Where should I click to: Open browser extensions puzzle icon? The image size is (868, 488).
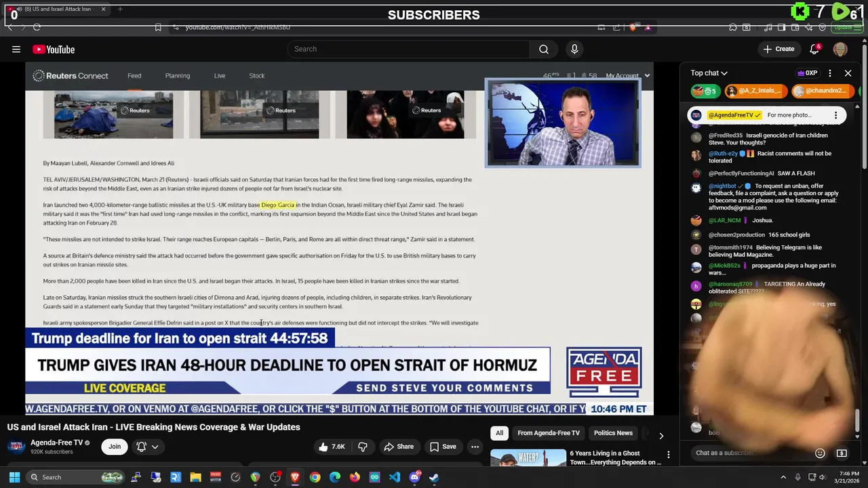(x=733, y=27)
